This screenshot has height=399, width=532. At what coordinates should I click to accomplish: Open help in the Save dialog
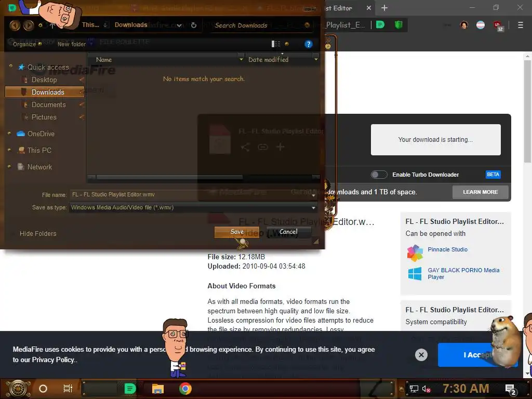[x=308, y=44]
